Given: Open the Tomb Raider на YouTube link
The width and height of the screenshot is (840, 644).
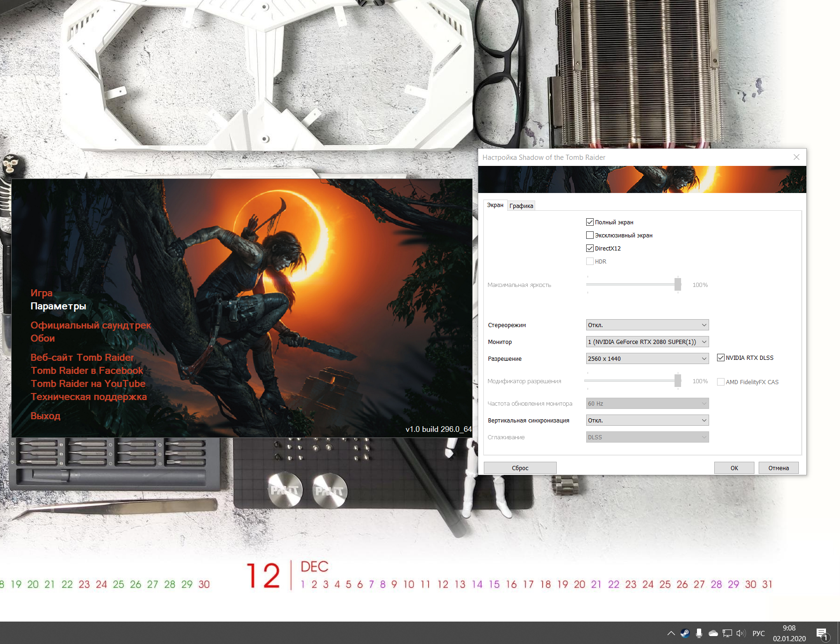Looking at the screenshot, I should 88,384.
